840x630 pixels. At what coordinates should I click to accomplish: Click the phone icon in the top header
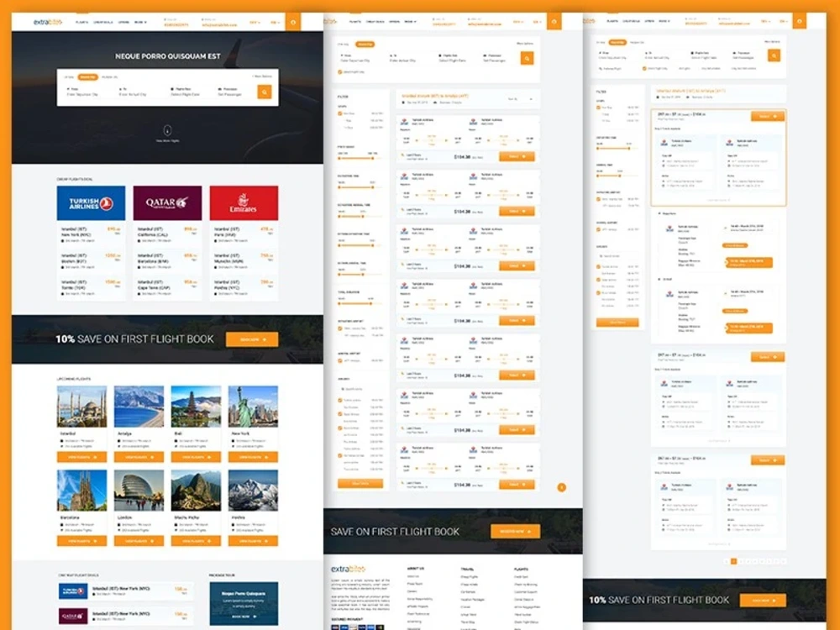pos(165,18)
